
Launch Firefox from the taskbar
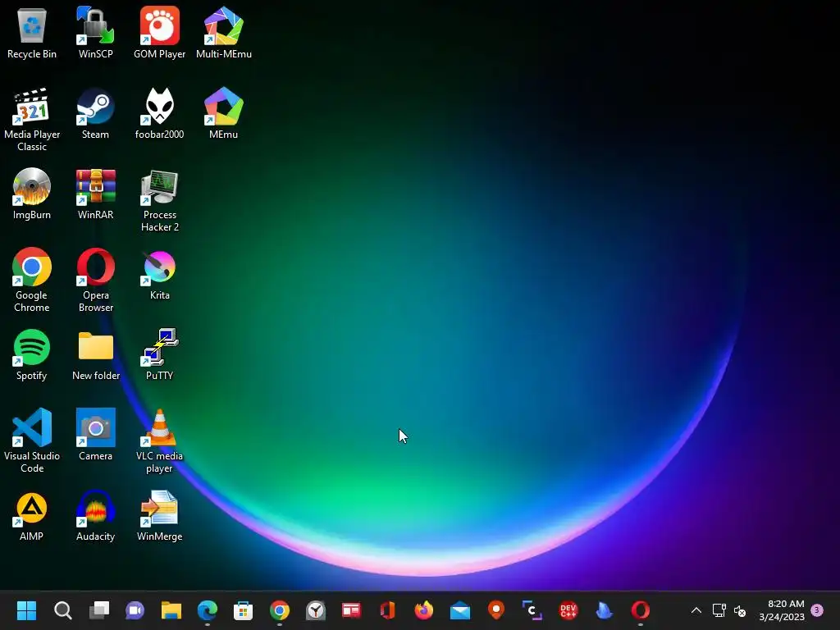tap(424, 610)
